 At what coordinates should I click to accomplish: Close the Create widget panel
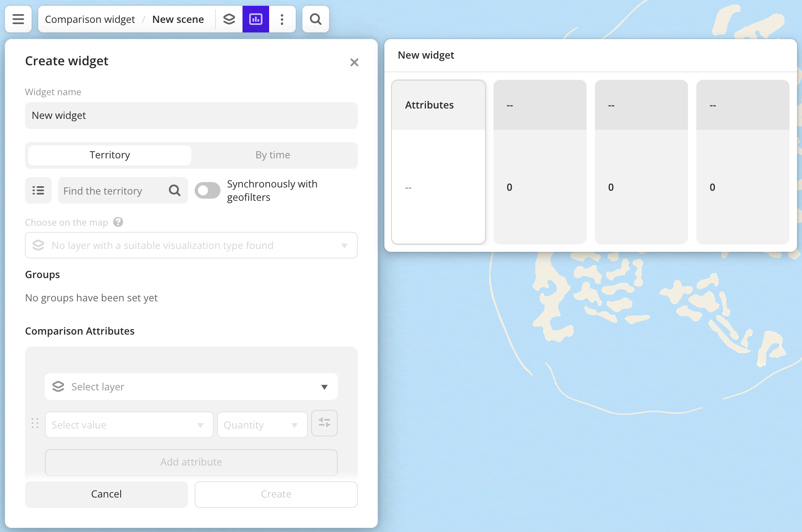click(354, 62)
